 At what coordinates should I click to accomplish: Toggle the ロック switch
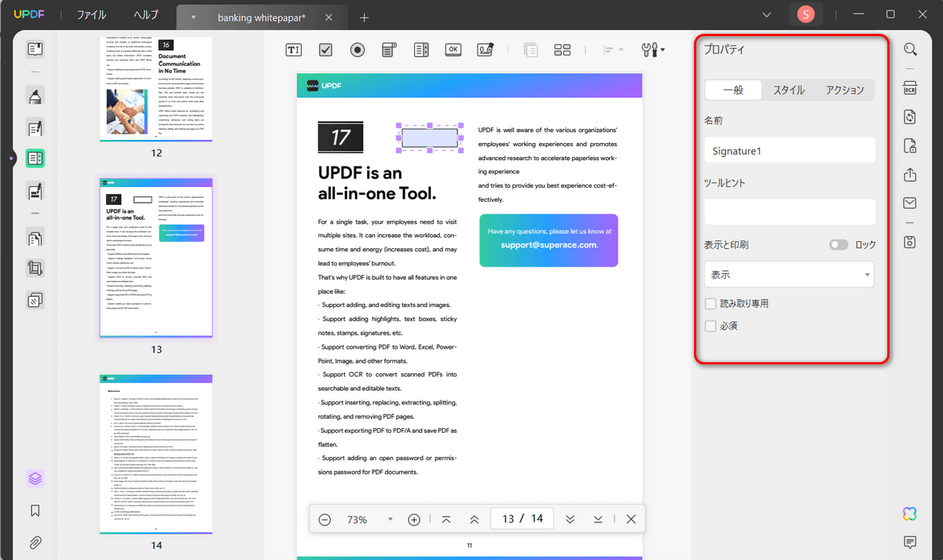(838, 245)
